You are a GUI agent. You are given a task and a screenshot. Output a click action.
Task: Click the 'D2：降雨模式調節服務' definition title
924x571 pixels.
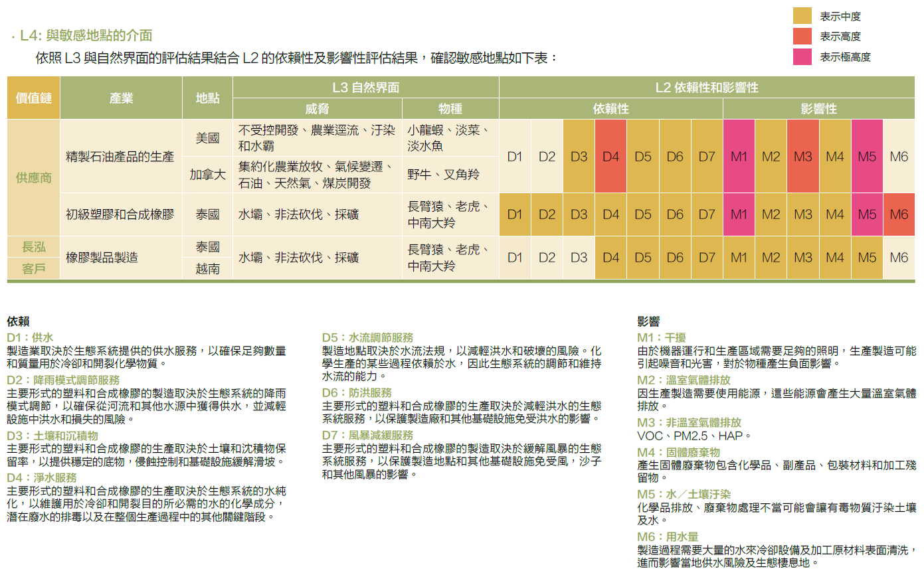click(64, 380)
